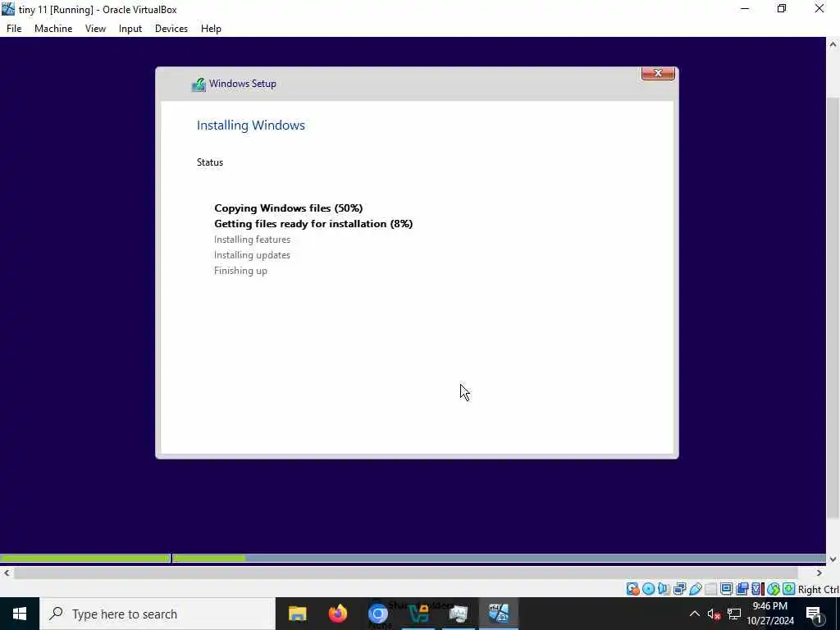840x630 pixels.
Task: Click the horizontal scrollbar right arrow
Action: point(819,573)
